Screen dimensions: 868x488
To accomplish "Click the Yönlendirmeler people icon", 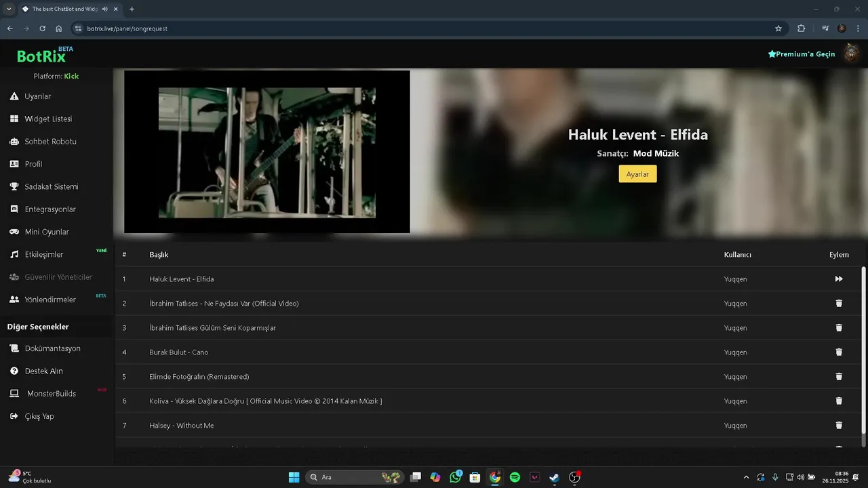I will [x=14, y=300].
